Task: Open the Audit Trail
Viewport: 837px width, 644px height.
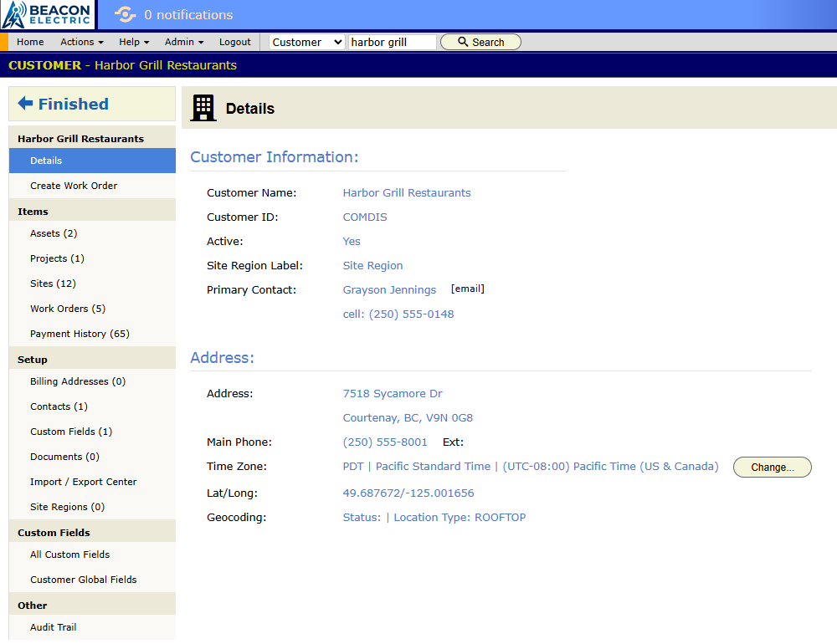Action: tap(92, 627)
